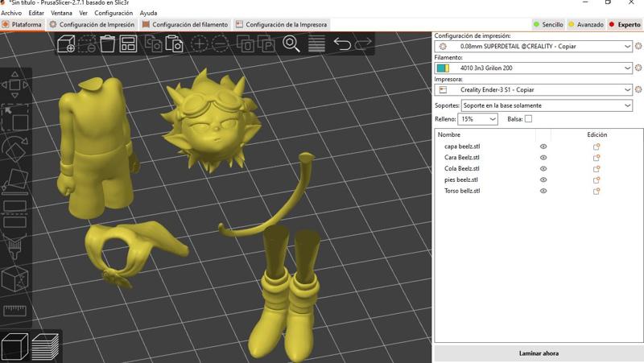Switch to layered sliced preview view
Screen dimensions: 644x363
(46, 346)
